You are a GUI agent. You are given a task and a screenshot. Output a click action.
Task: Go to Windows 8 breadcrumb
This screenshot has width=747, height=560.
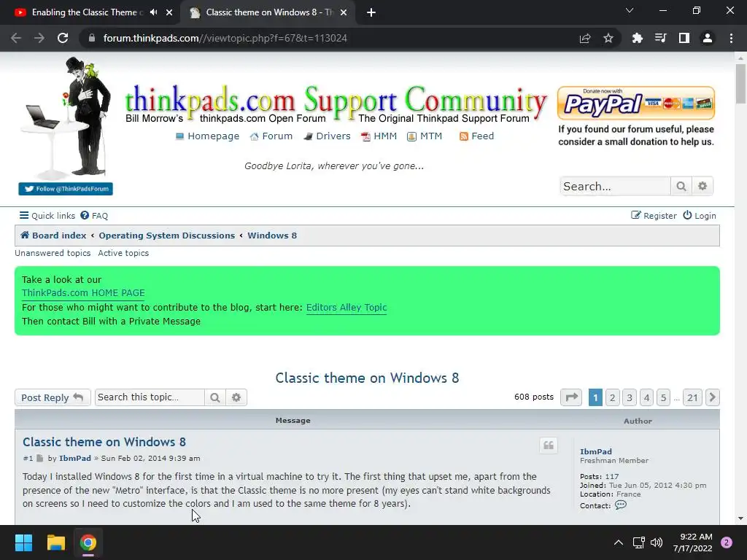(272, 236)
